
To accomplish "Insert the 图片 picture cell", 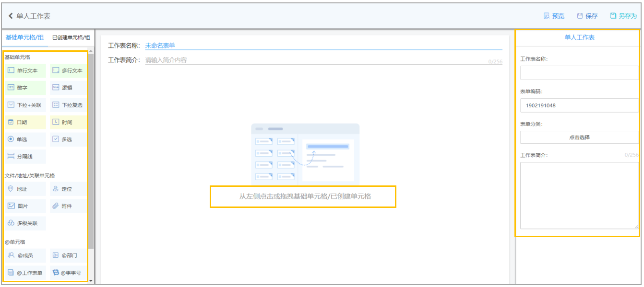I will pyautogui.click(x=25, y=206).
